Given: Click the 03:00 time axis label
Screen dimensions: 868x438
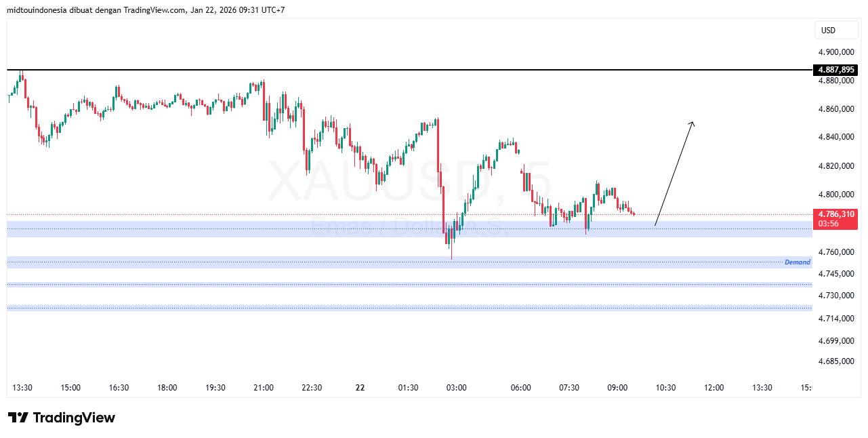Looking at the screenshot, I should [x=455, y=387].
